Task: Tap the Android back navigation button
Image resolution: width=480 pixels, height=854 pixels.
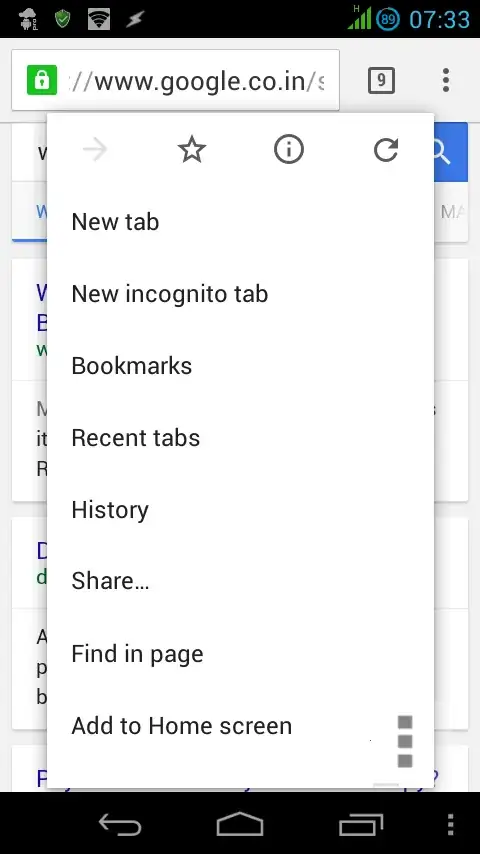Action: [120, 824]
